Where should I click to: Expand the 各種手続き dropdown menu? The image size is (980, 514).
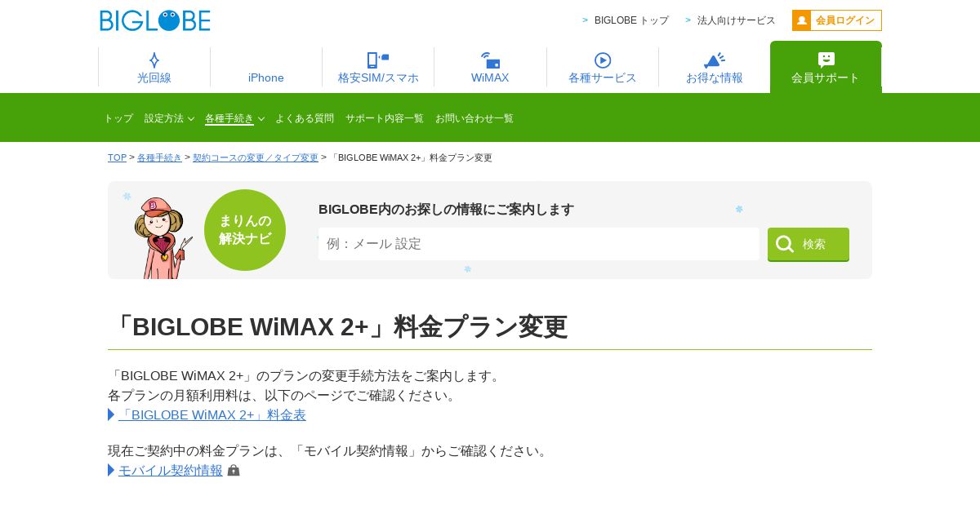pyautogui.click(x=234, y=118)
